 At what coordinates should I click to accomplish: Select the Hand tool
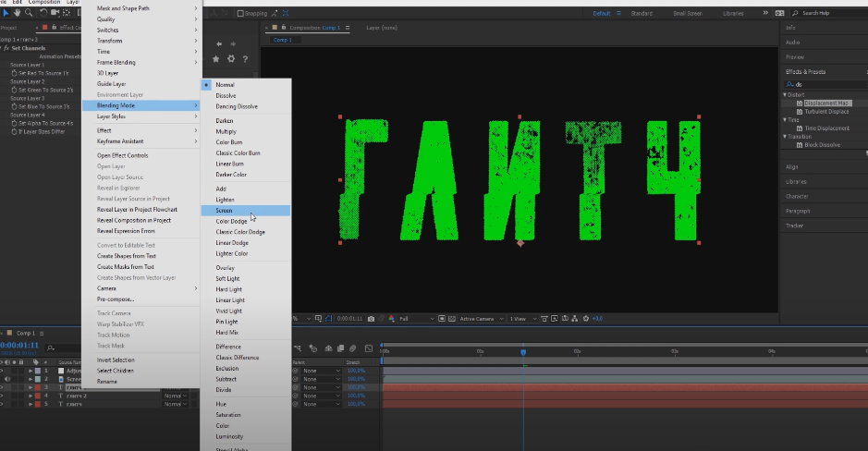(x=18, y=12)
